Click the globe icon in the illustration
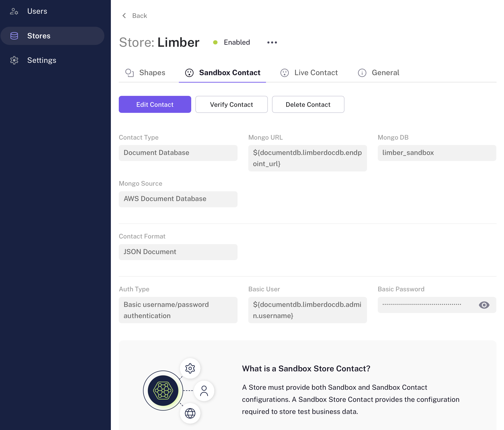 pyautogui.click(x=190, y=413)
